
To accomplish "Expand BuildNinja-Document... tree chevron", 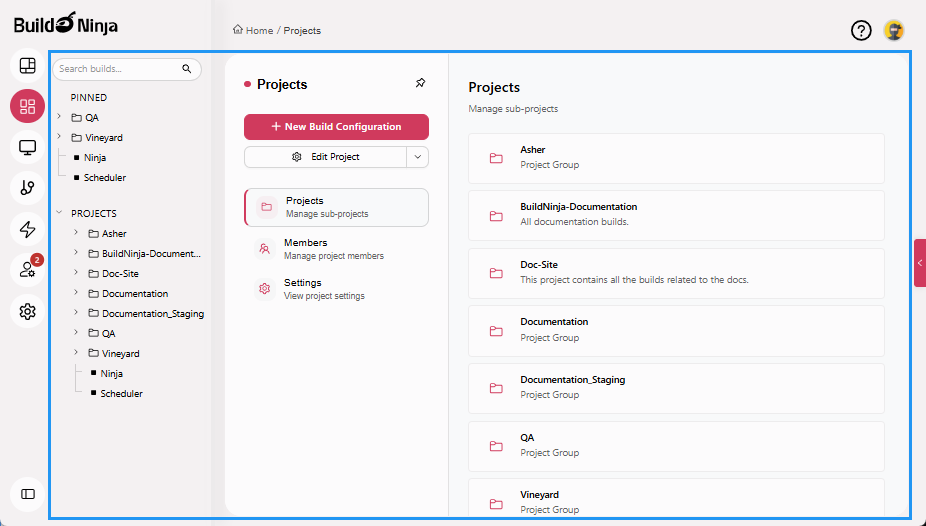I will coord(76,253).
